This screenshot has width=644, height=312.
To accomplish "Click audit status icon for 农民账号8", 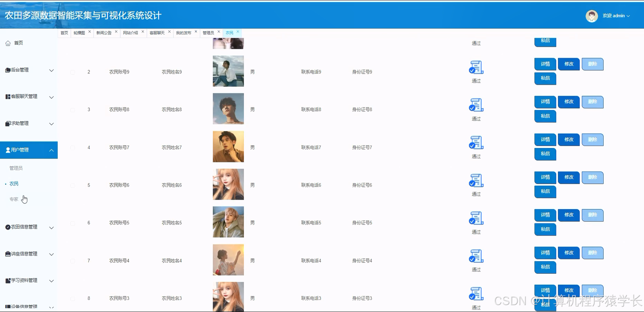I will click(x=476, y=105).
